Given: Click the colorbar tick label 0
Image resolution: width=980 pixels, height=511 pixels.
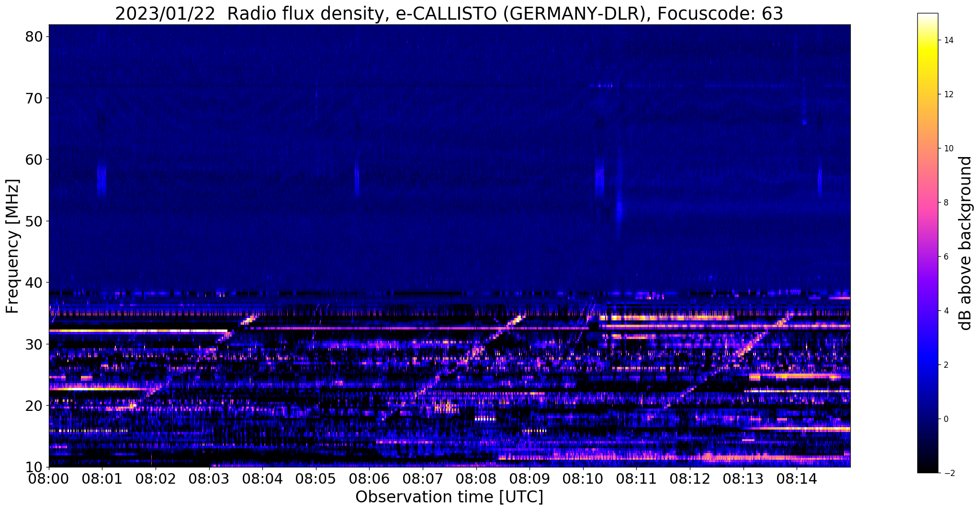Looking at the screenshot, I should point(946,419).
